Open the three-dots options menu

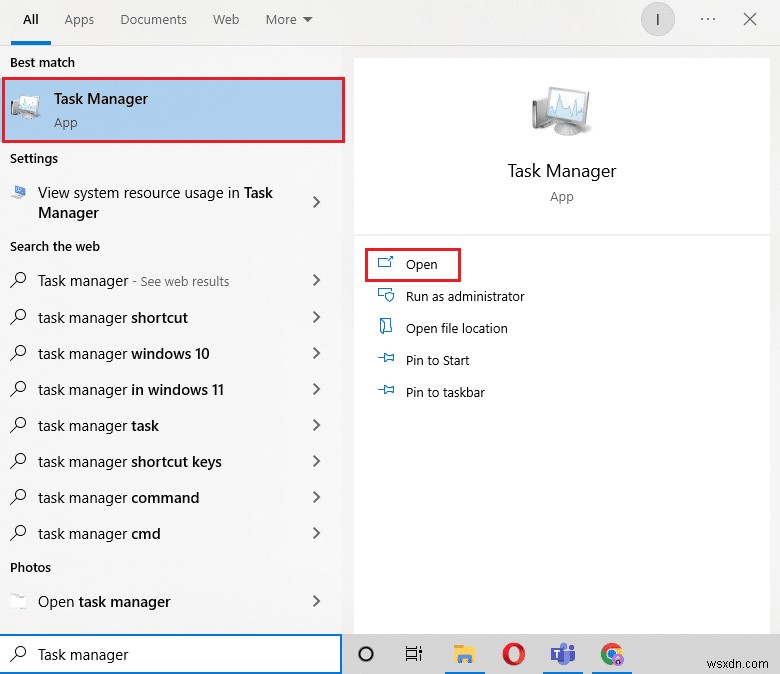[708, 20]
